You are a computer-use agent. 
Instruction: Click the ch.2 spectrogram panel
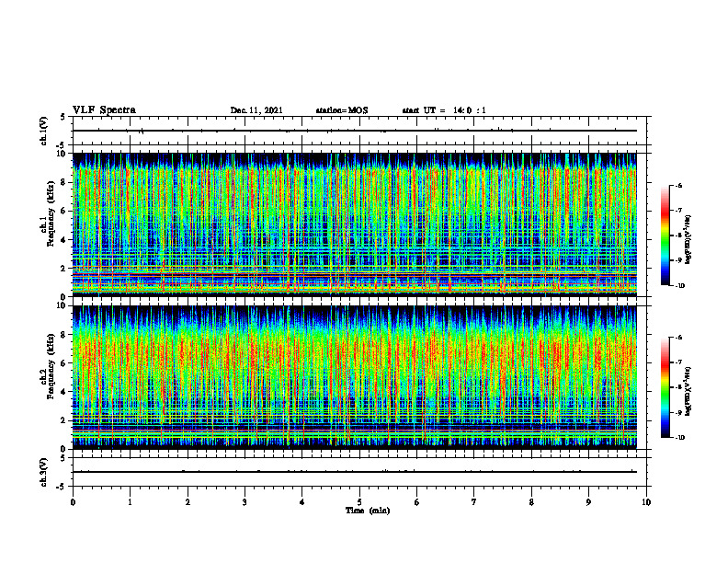click(355, 377)
